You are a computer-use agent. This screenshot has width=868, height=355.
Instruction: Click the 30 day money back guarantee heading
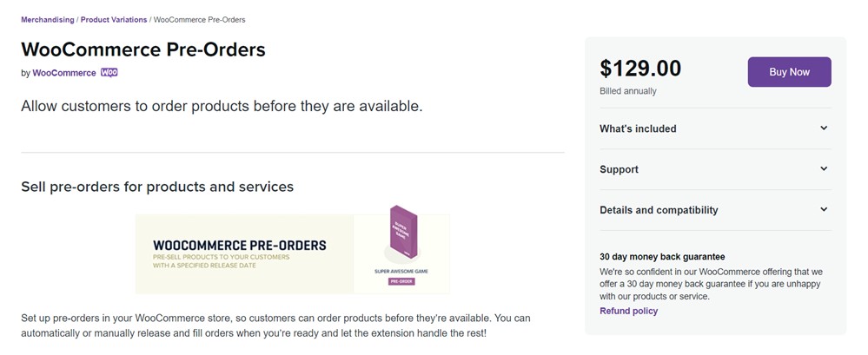(662, 257)
